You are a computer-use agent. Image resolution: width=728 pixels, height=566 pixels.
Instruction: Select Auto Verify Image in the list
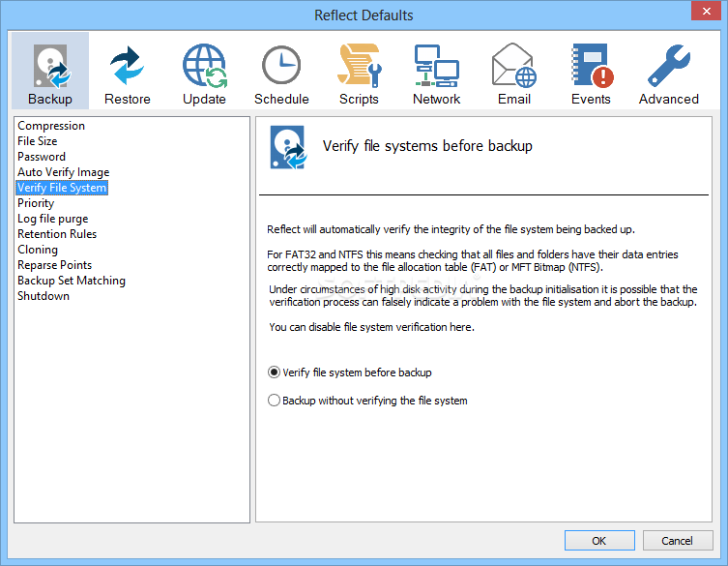(63, 172)
